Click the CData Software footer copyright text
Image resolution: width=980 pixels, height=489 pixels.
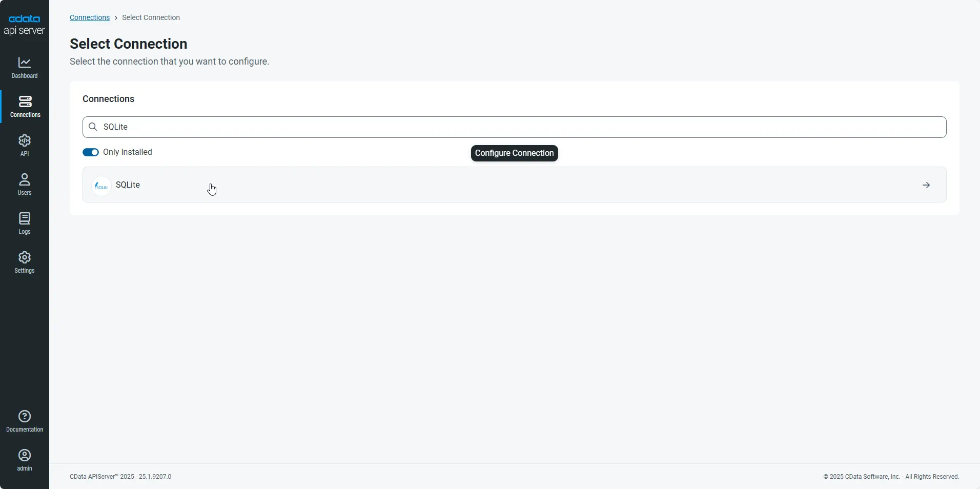pos(891,476)
